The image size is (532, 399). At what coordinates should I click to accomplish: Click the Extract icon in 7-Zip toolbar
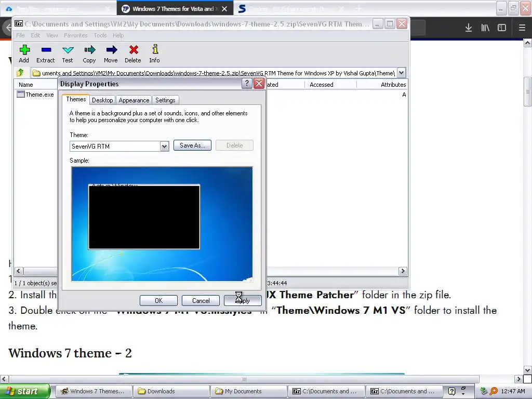pos(46,50)
